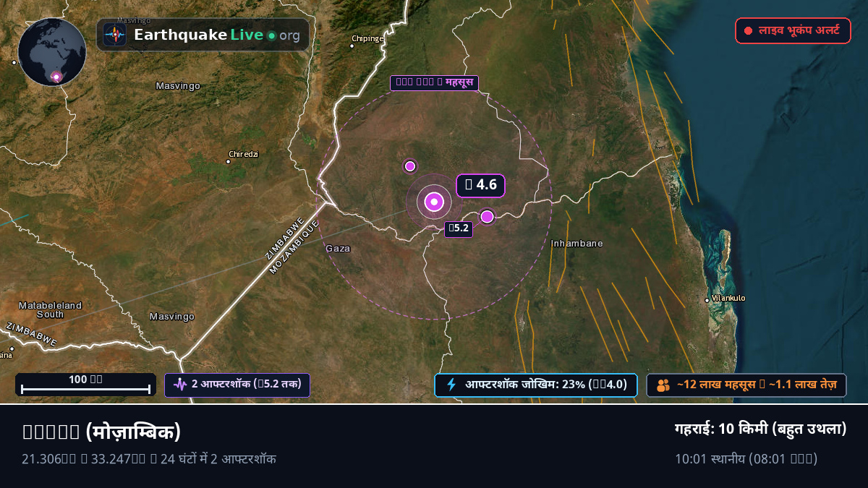Click the red live alert dot
The height and width of the screenshot is (488, 868).
point(749,31)
